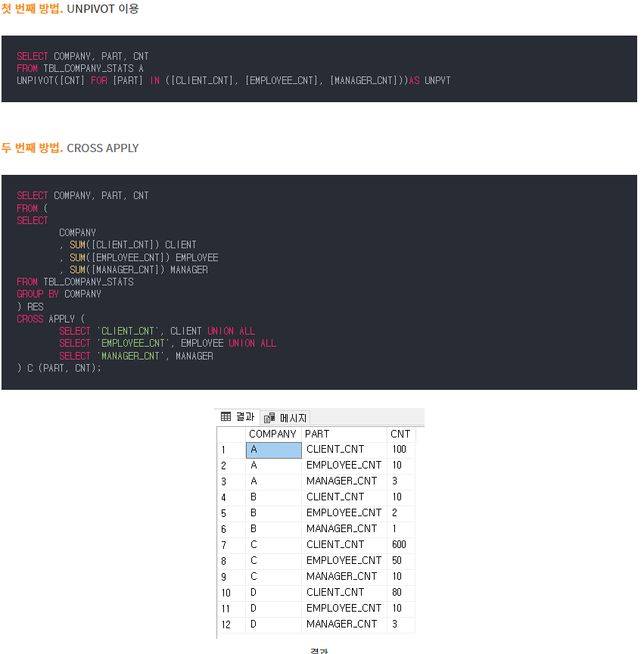644x654 pixels.
Task: Click the CNT cell with value 600
Action: (400, 545)
